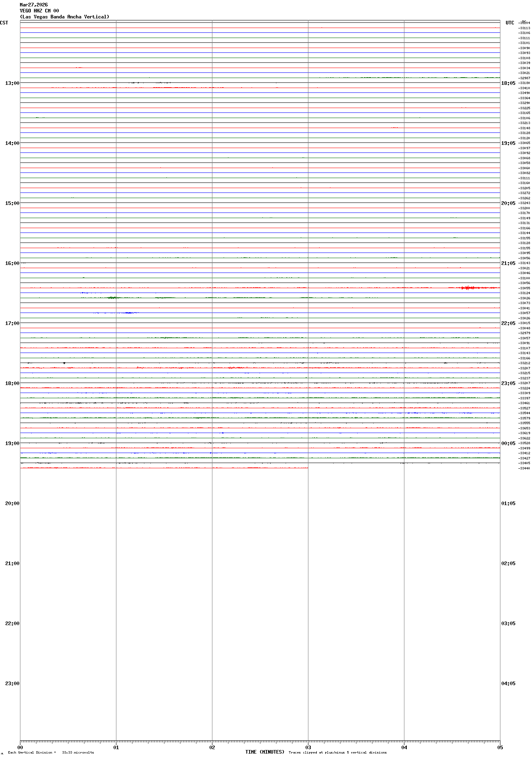
Task: Click the 18:05 UTC time label
Action: tap(508, 83)
